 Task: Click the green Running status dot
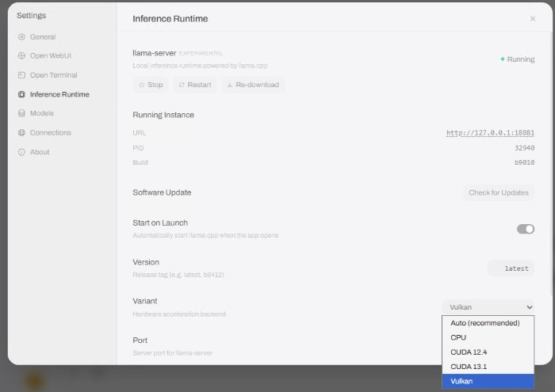click(x=502, y=59)
